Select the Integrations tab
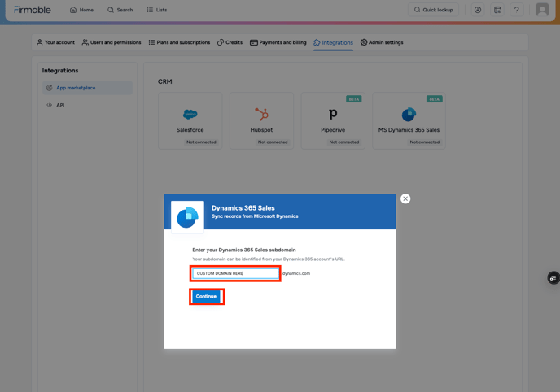This screenshot has width=560, height=392. [333, 42]
